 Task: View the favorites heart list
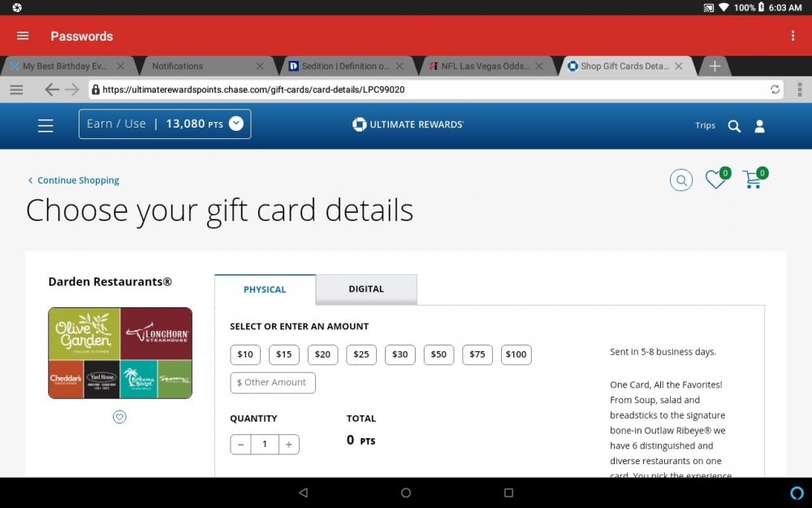[717, 179]
